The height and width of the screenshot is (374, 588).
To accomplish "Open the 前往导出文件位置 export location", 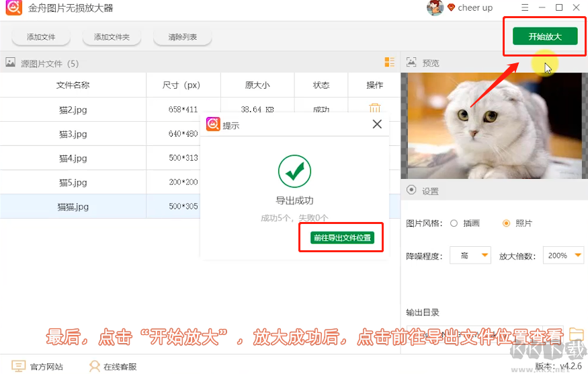I will [x=342, y=237].
